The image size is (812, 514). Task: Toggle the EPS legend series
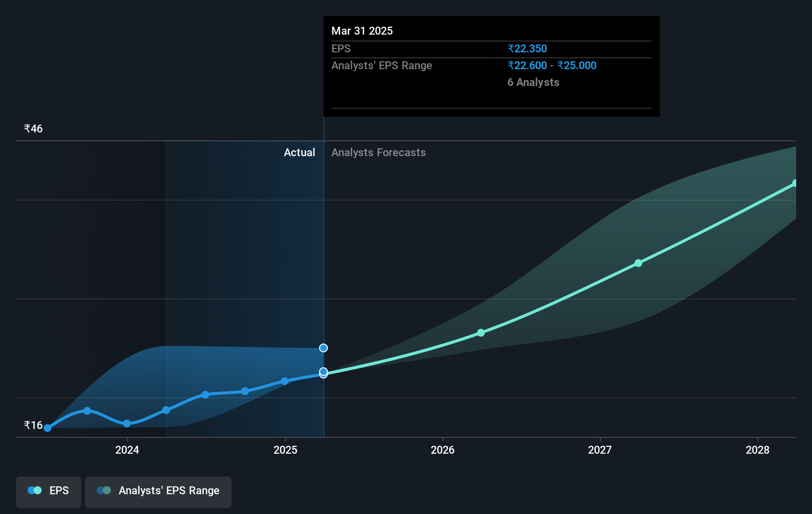pos(48,492)
